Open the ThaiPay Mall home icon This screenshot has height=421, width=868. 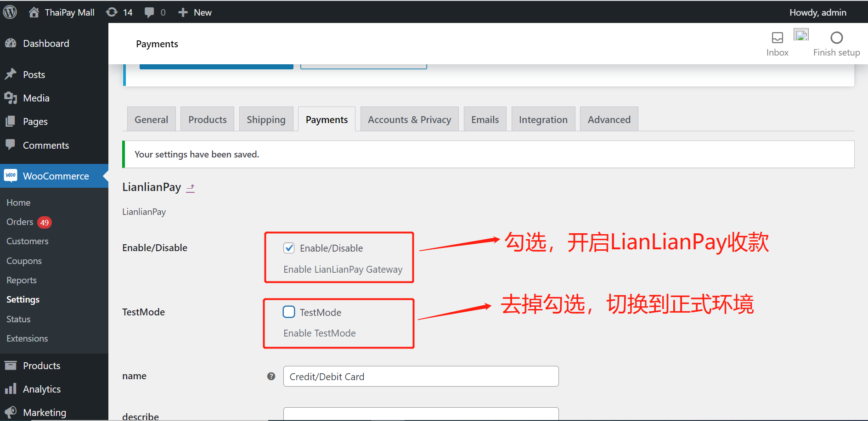[34, 12]
